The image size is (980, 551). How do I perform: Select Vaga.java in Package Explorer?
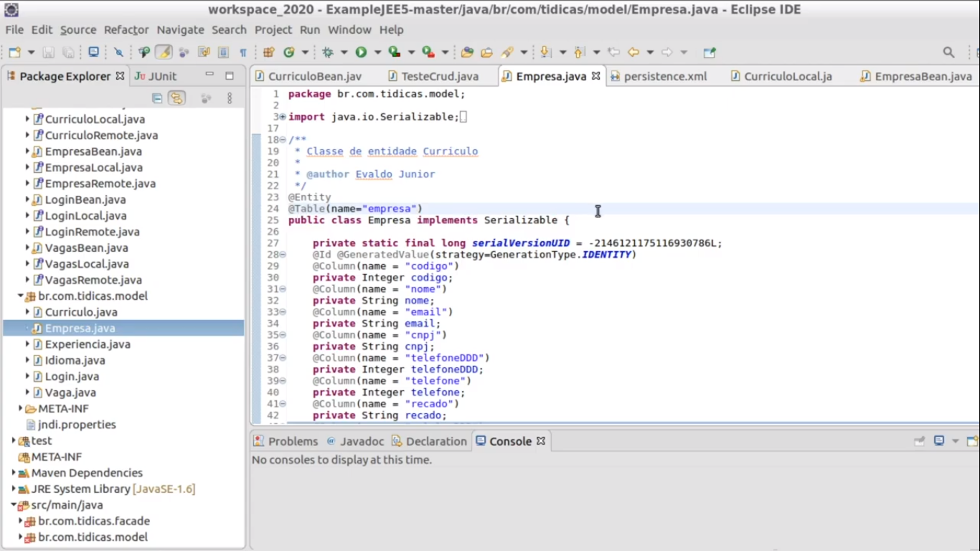pyautogui.click(x=70, y=392)
